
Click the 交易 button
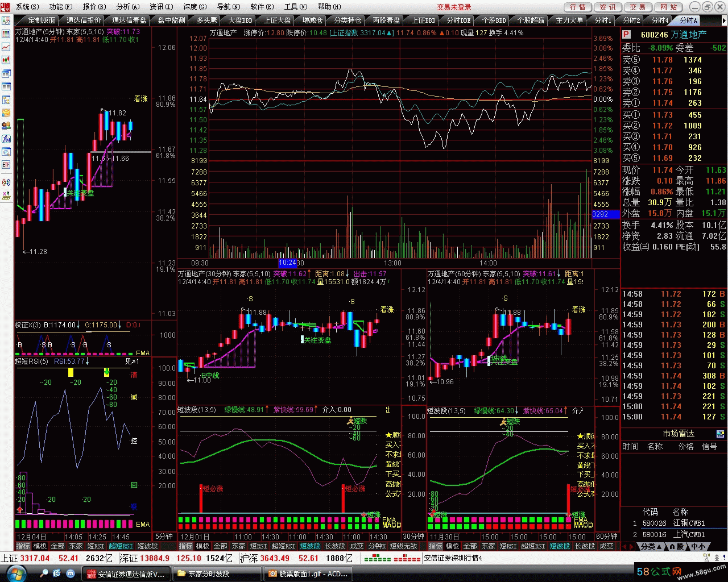[638, 7]
